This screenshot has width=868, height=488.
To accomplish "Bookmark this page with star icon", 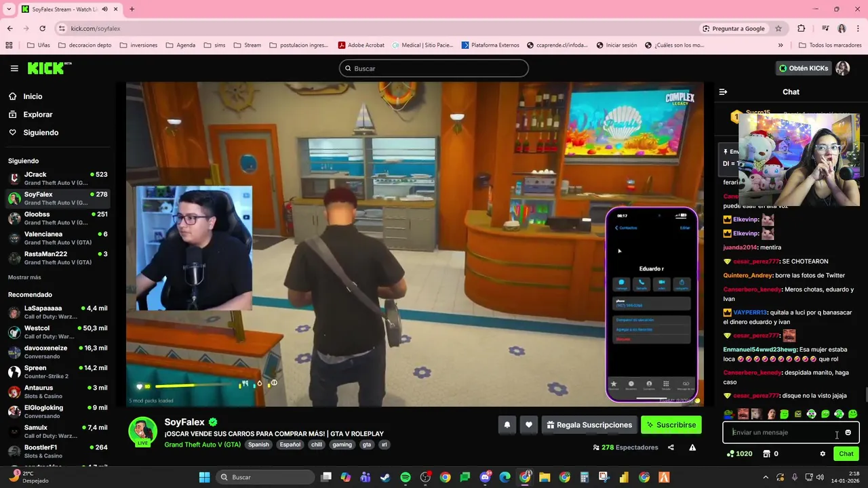I will coord(778,28).
